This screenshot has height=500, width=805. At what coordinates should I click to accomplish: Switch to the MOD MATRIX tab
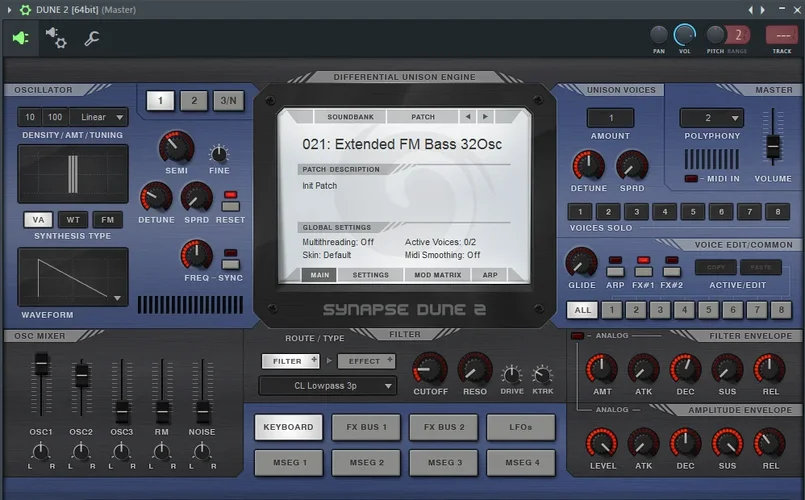tap(438, 275)
